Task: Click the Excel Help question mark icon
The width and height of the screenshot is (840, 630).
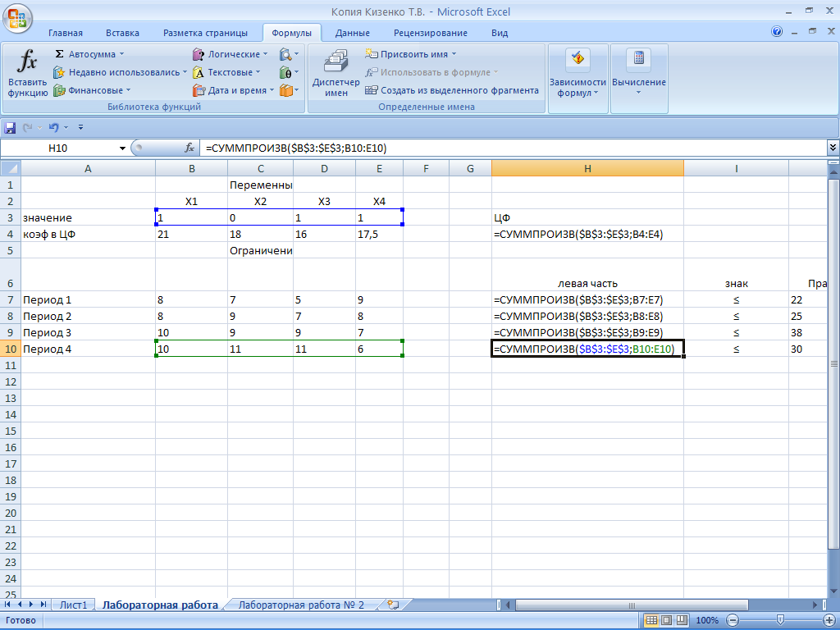Action: point(777,32)
